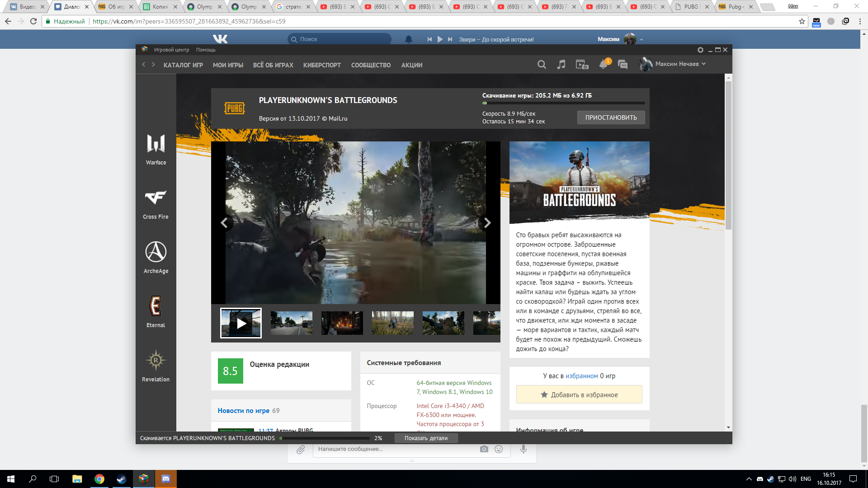Open VK notifications bell
This screenshot has width=868, height=488.
pyautogui.click(x=409, y=39)
